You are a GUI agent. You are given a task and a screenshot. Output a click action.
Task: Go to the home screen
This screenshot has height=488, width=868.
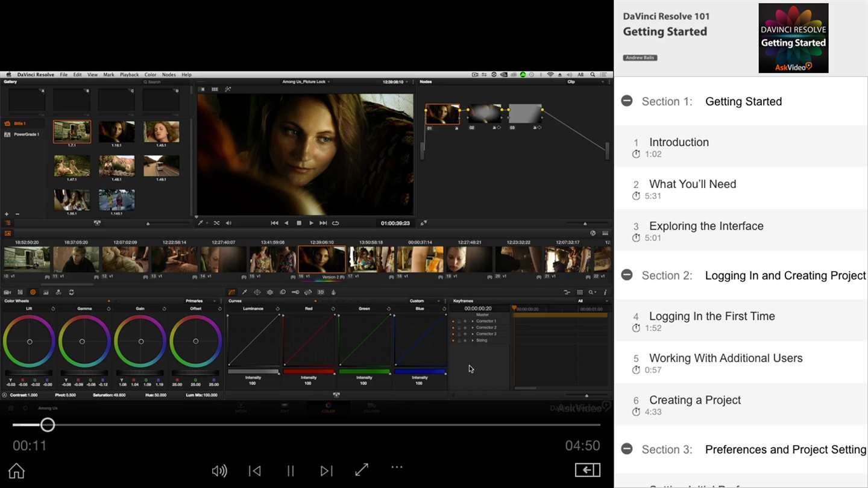click(16, 471)
